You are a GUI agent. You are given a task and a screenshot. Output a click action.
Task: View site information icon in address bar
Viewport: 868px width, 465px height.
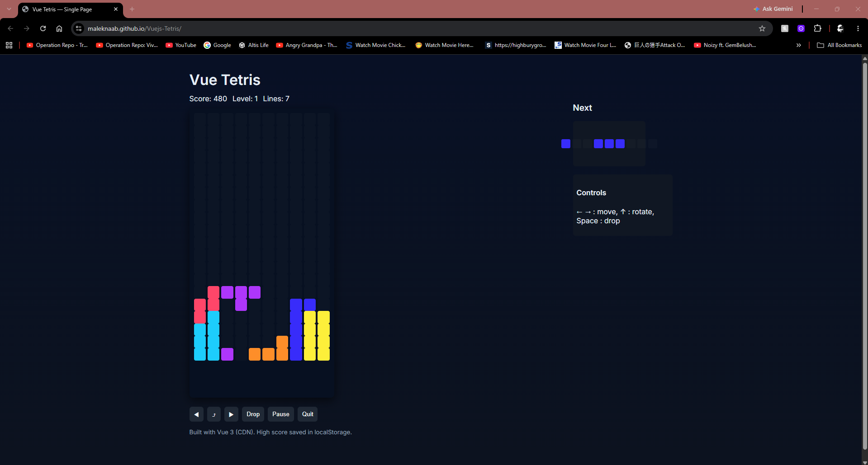[79, 28]
